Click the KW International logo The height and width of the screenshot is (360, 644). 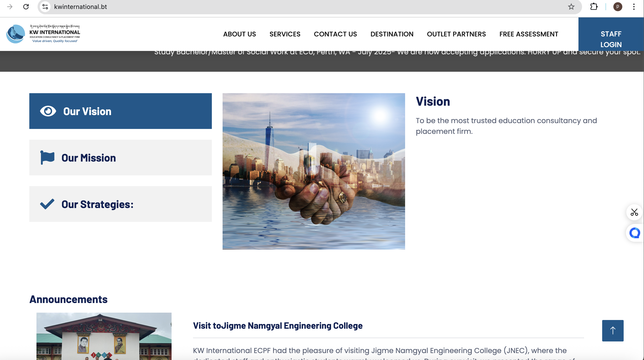tap(43, 34)
